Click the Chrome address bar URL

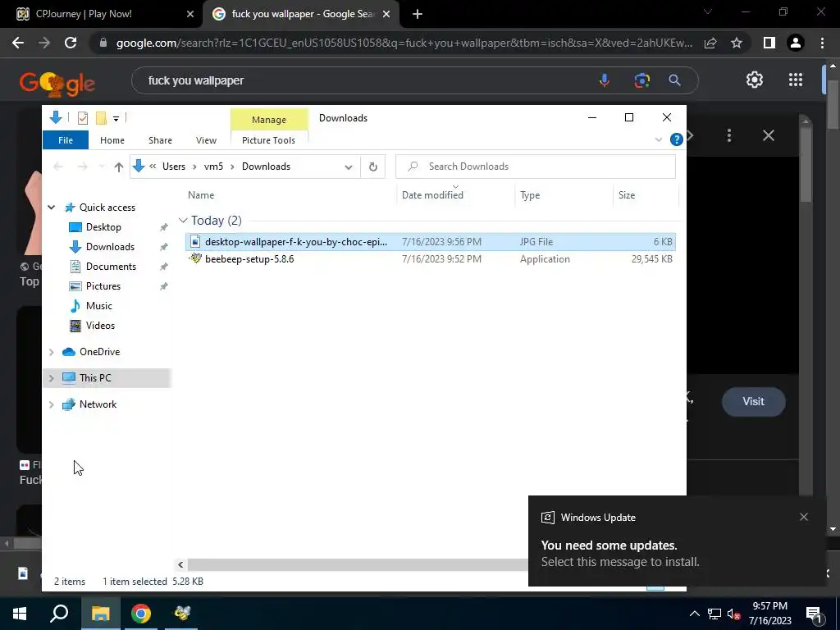404,43
